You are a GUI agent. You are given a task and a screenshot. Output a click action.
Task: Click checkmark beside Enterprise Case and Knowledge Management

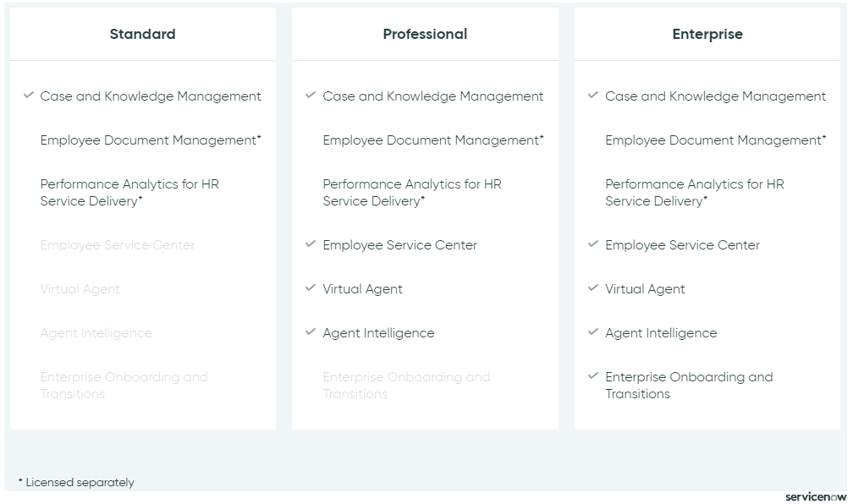(593, 96)
